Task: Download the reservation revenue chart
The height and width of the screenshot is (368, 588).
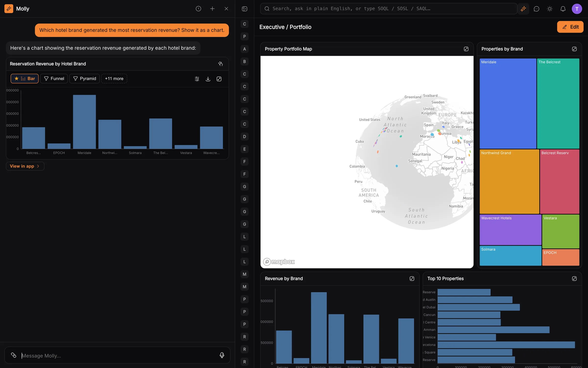Action: [208, 79]
